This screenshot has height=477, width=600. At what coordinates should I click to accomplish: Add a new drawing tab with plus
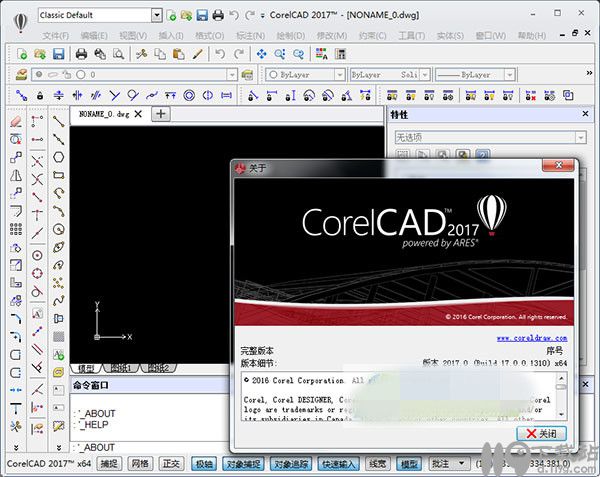click(x=161, y=114)
